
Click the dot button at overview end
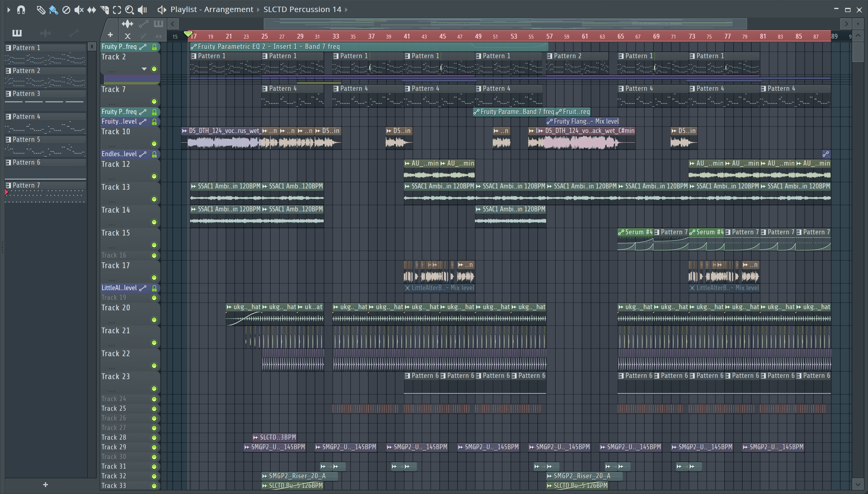click(858, 24)
